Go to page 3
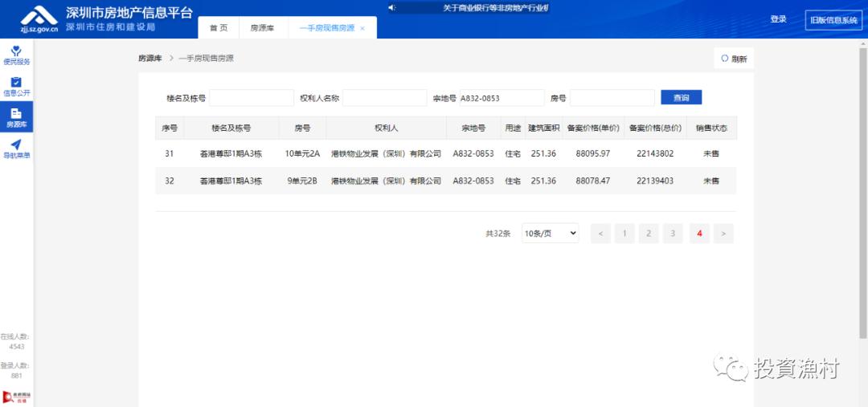 pyautogui.click(x=674, y=234)
